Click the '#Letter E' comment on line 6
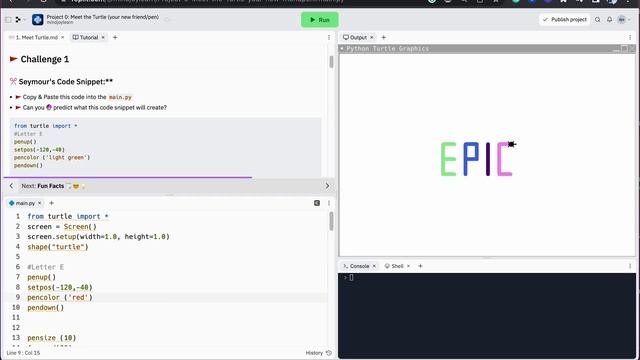Screen dimensions: 640x360 point(45,267)
